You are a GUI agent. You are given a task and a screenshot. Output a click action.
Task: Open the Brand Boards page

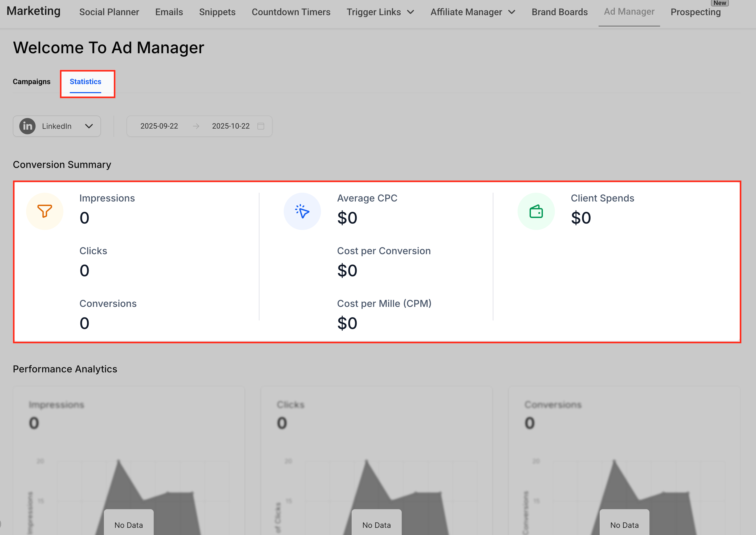(x=559, y=12)
